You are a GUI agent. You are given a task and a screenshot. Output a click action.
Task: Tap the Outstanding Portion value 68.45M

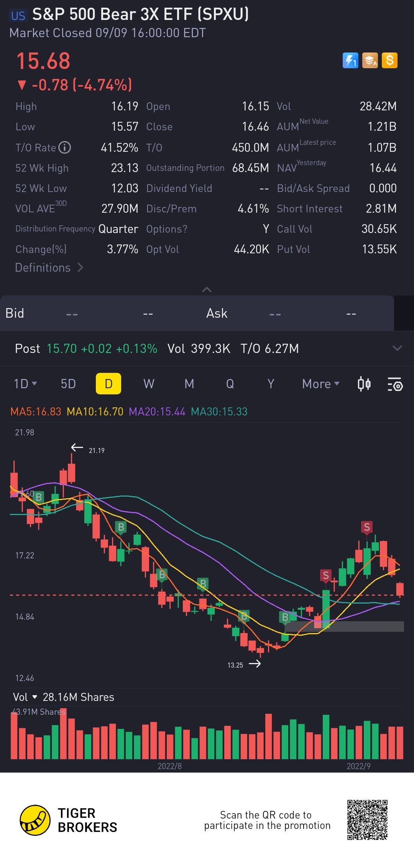pyautogui.click(x=251, y=168)
